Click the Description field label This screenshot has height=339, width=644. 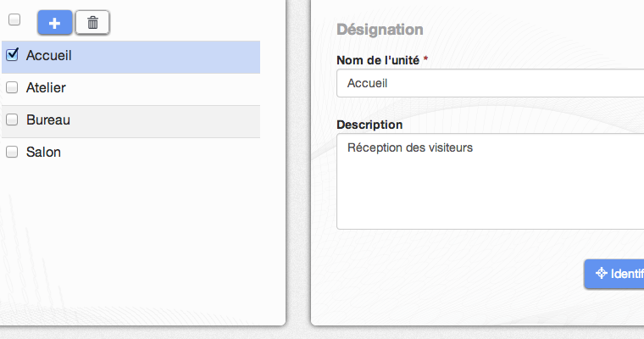click(x=369, y=125)
